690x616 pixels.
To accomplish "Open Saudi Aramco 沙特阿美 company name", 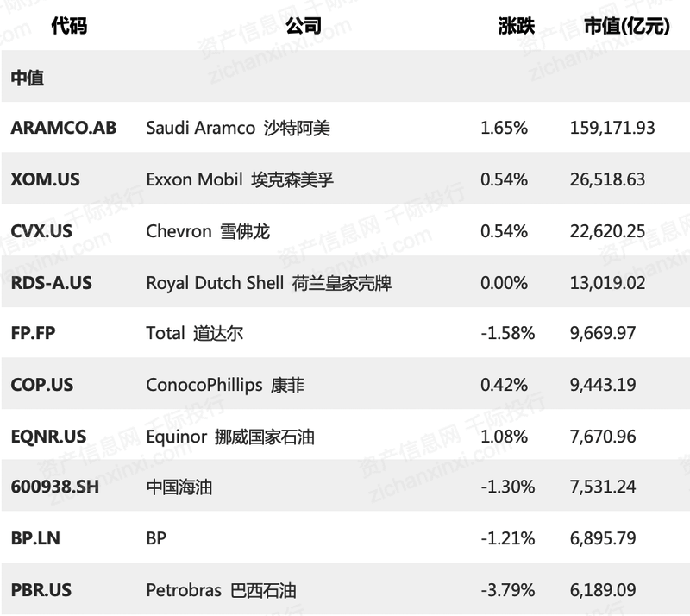I will point(238,129).
